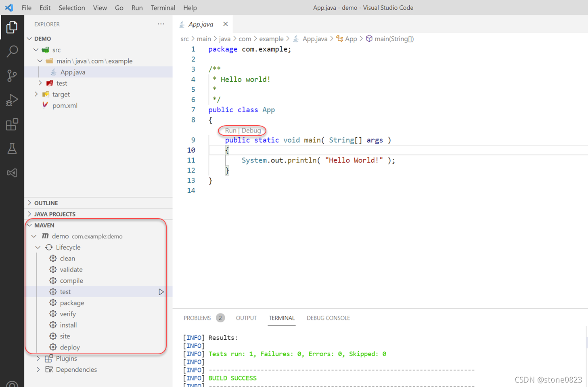The image size is (588, 387).
Task: Expand the JAVA PROJECTS section
Action: coord(29,214)
